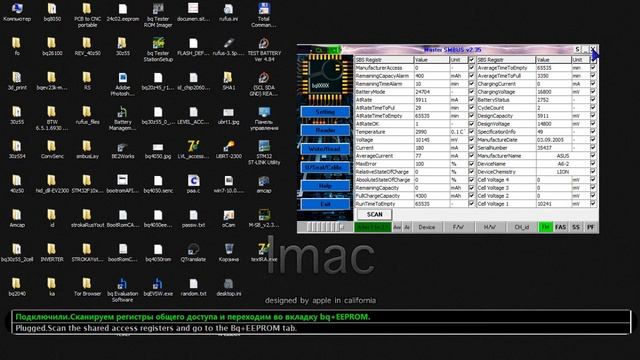Click the FAS status indicator
Screen dimensions: 640x360
(x=560, y=227)
